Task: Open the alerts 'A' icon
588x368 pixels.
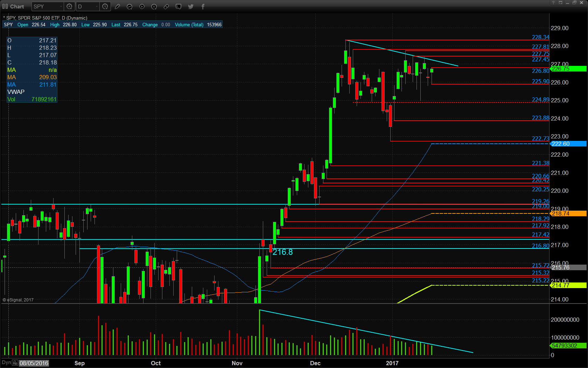Action: 154,6
